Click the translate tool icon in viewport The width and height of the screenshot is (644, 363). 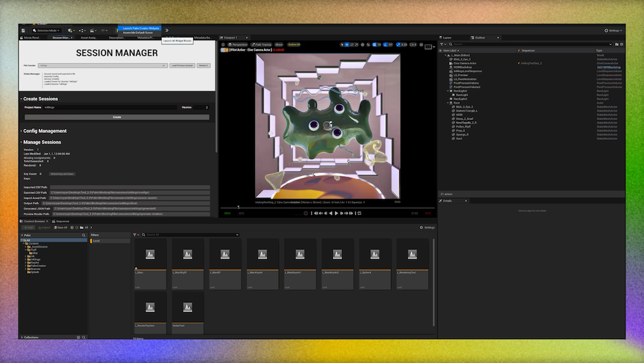click(348, 44)
